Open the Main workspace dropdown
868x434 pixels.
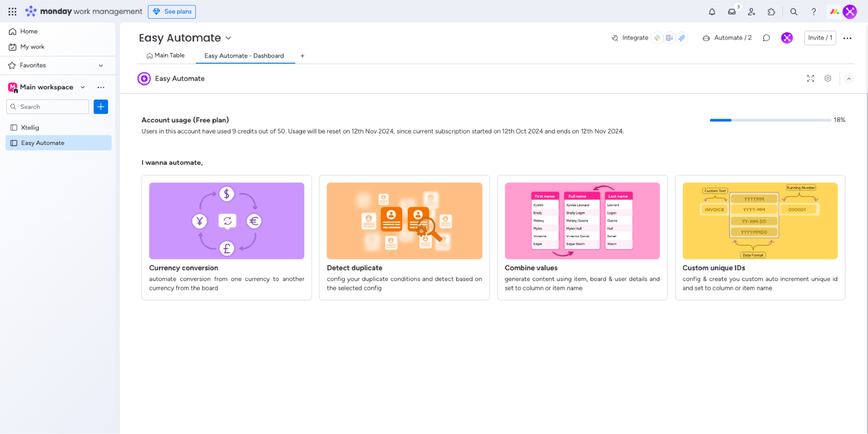click(x=83, y=87)
